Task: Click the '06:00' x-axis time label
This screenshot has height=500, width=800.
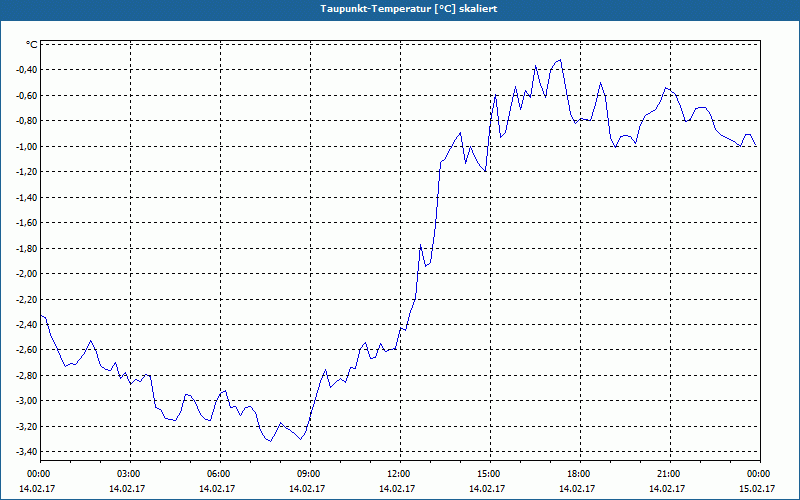Action: (x=220, y=474)
